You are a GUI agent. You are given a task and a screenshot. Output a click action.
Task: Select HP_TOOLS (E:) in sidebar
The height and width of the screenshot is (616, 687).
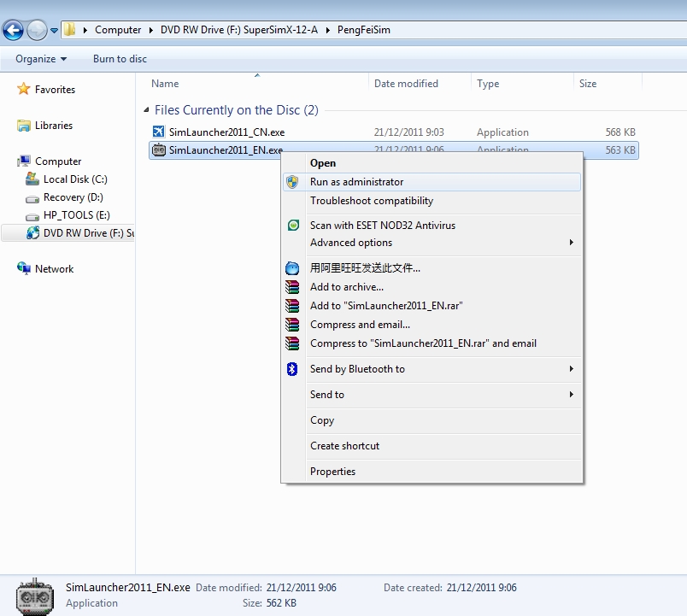pos(77,215)
